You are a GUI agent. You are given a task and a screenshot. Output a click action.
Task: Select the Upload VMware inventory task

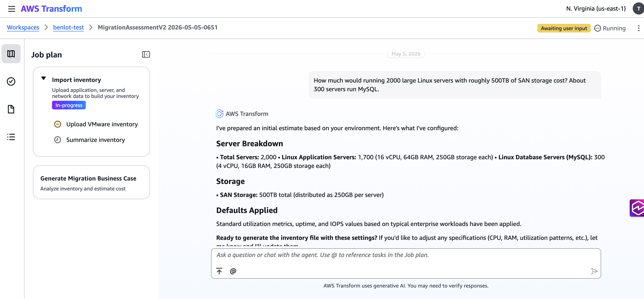[x=102, y=124]
